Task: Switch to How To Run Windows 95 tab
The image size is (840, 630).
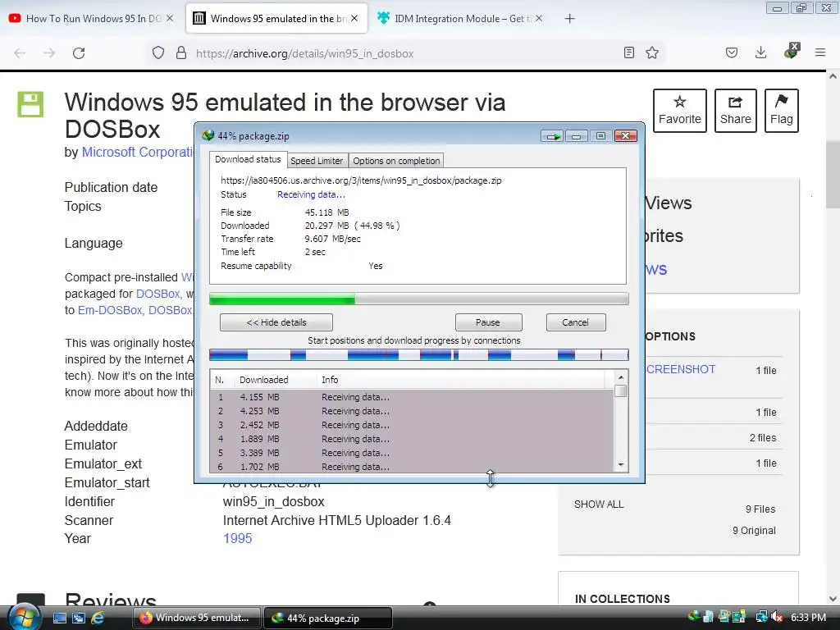Action: 91,18
